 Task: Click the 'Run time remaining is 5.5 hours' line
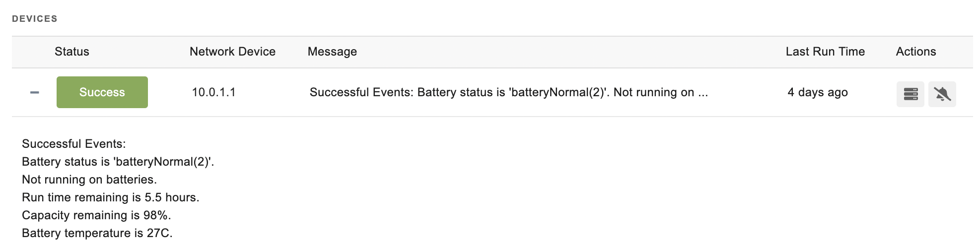(x=111, y=197)
